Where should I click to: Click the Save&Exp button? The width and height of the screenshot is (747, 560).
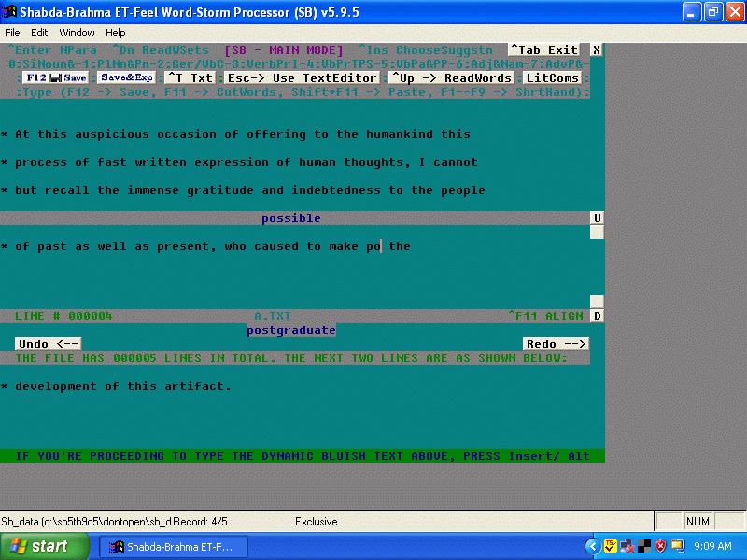tap(127, 77)
